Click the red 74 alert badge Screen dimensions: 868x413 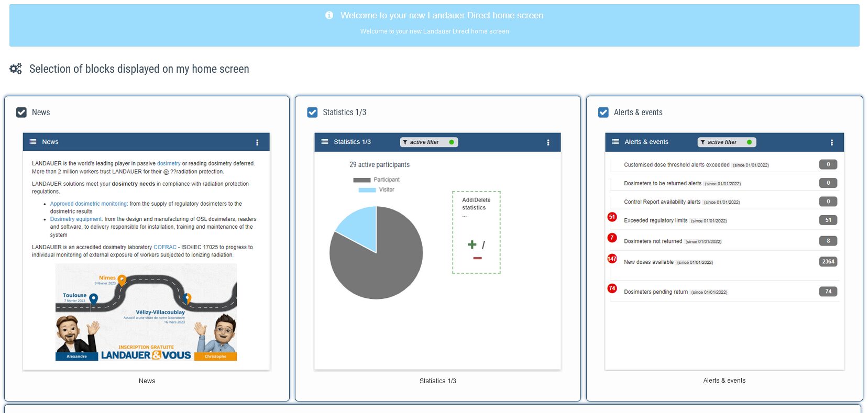coord(612,288)
